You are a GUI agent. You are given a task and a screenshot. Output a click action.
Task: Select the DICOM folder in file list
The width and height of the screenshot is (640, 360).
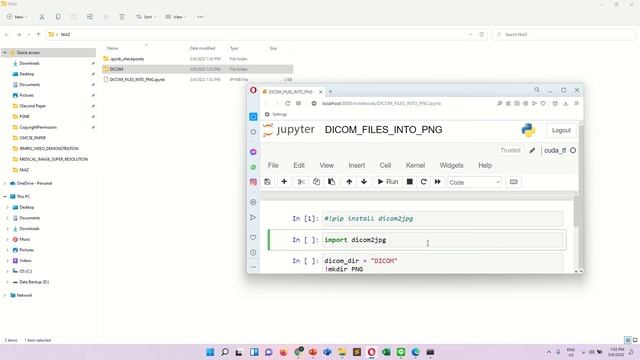(198, 69)
